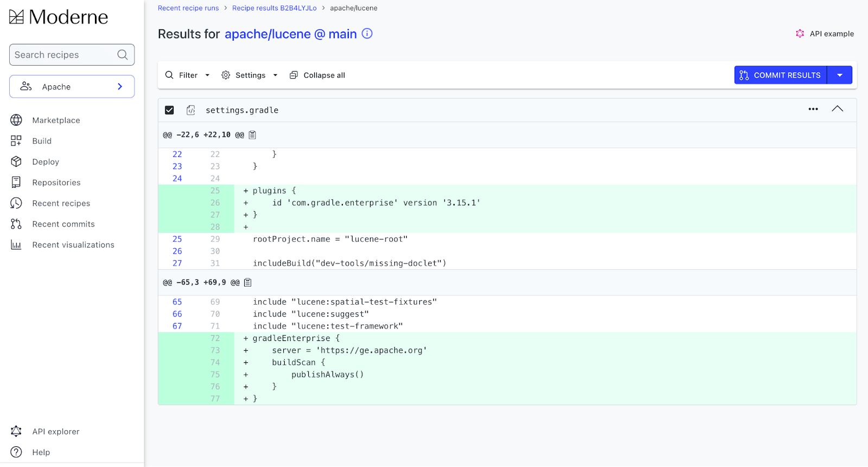The height and width of the screenshot is (467, 868).
Task: Open settings.gradle more options menu
Action: point(813,109)
